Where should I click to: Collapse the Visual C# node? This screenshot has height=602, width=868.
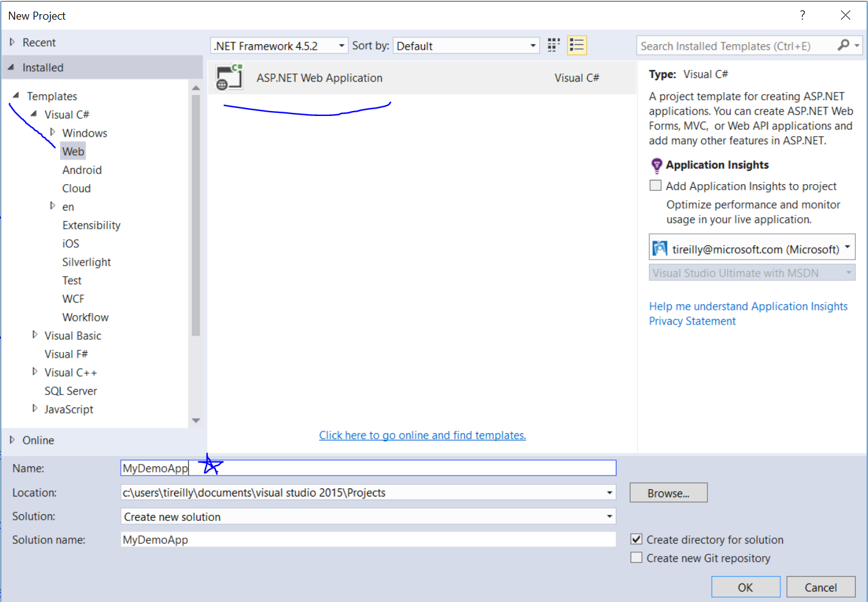pyautogui.click(x=34, y=114)
